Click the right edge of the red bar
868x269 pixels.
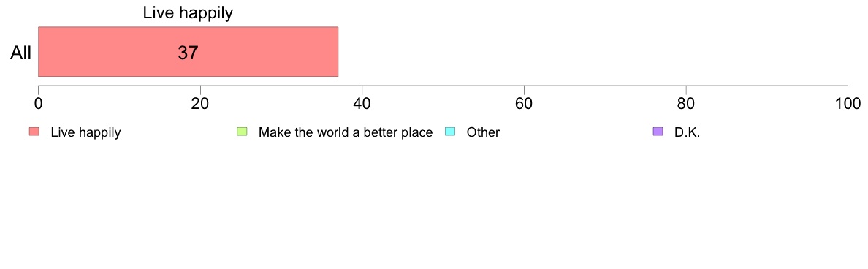338,51
